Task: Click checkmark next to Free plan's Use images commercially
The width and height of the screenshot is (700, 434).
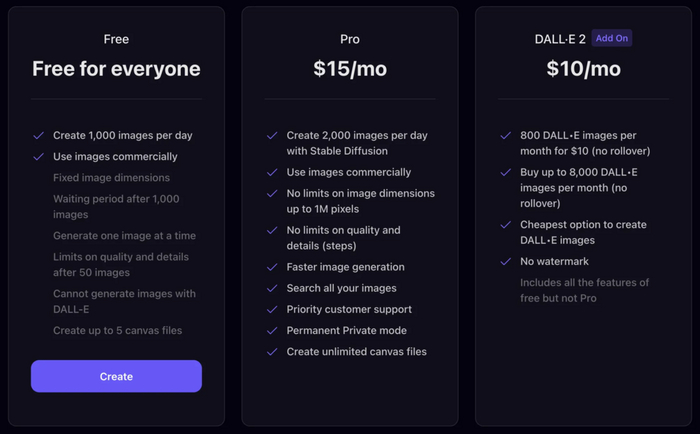Action: pyautogui.click(x=38, y=157)
